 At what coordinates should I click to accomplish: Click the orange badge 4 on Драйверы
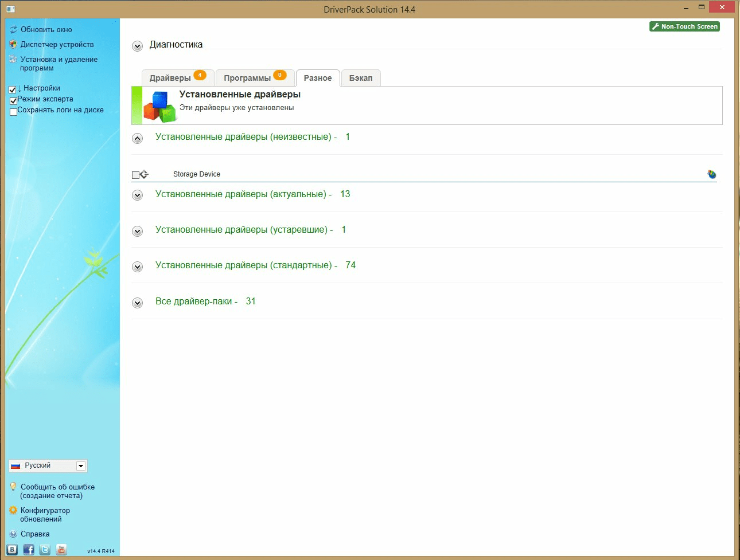(x=200, y=75)
